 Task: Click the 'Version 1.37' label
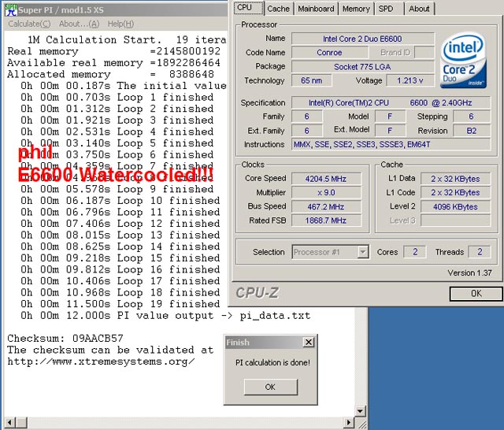pos(469,272)
